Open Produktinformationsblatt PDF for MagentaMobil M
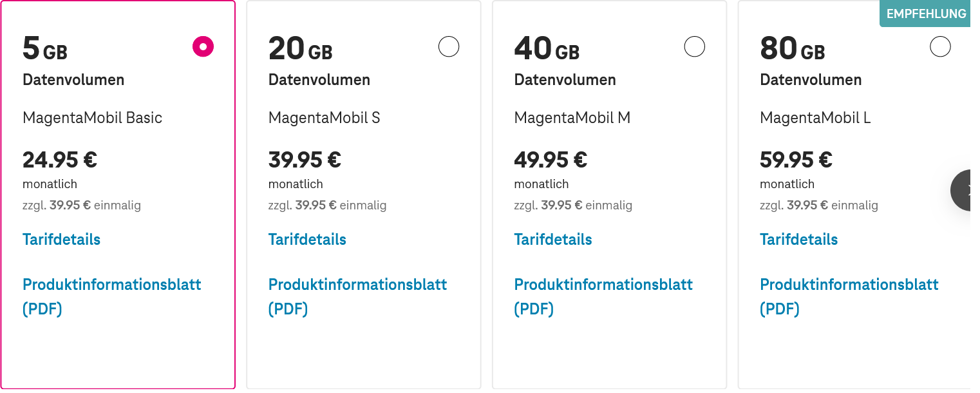This screenshot has width=980, height=393. coord(604,296)
